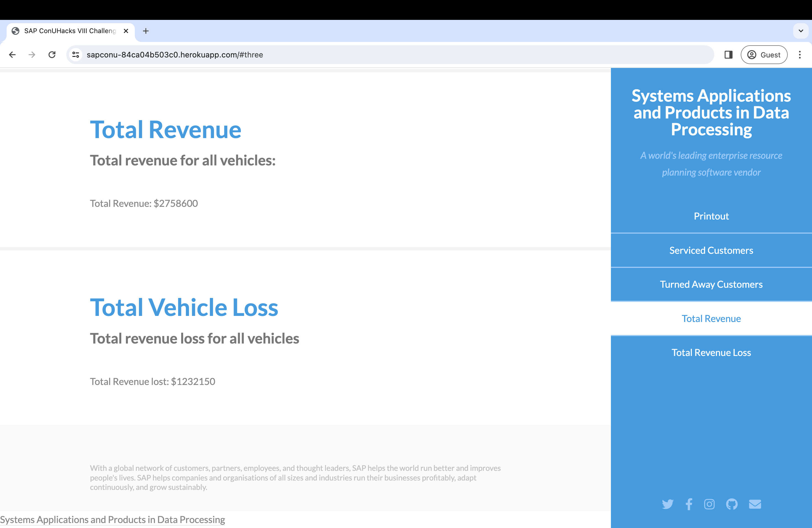Open the GitHub social icon

[732, 504]
